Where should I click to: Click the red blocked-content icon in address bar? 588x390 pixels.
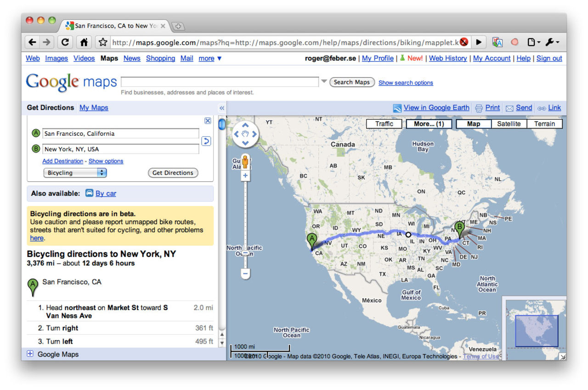(464, 42)
